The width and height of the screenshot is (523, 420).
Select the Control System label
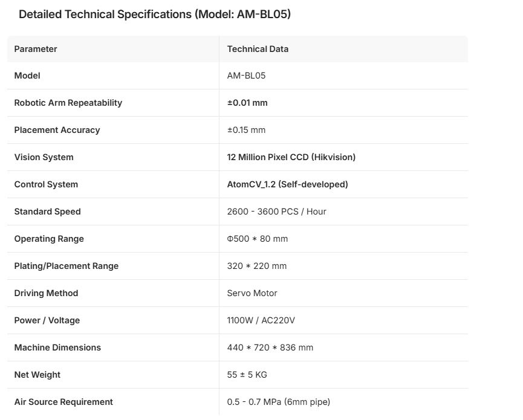[x=46, y=184]
